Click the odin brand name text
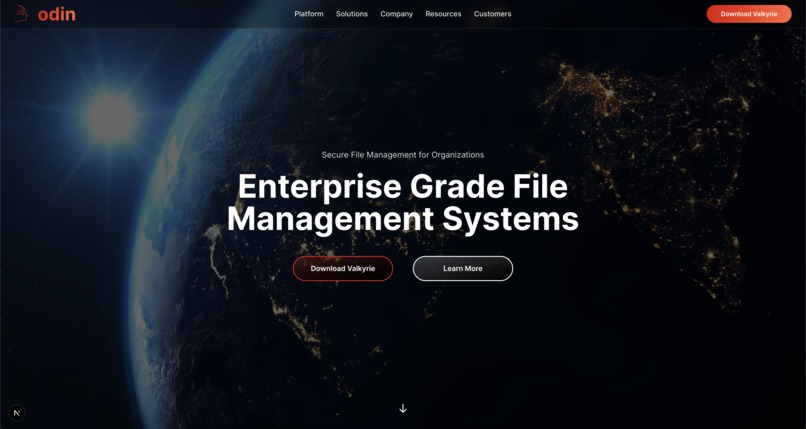The height and width of the screenshot is (429, 806). (x=57, y=14)
